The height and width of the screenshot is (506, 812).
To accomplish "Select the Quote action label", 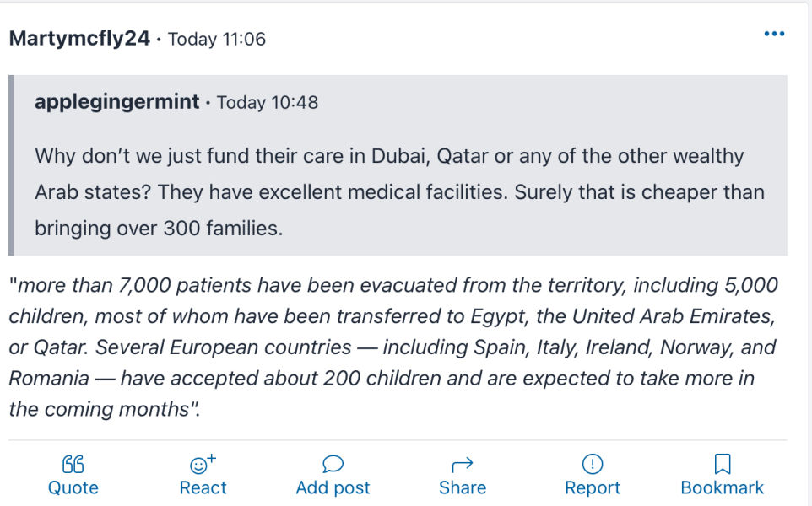I will pos(73,487).
